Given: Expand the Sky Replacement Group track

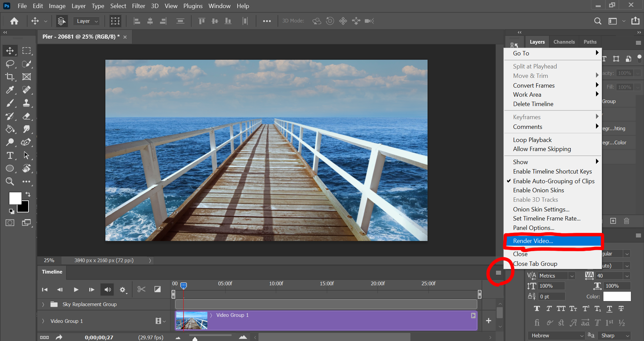Looking at the screenshot, I should [43, 304].
